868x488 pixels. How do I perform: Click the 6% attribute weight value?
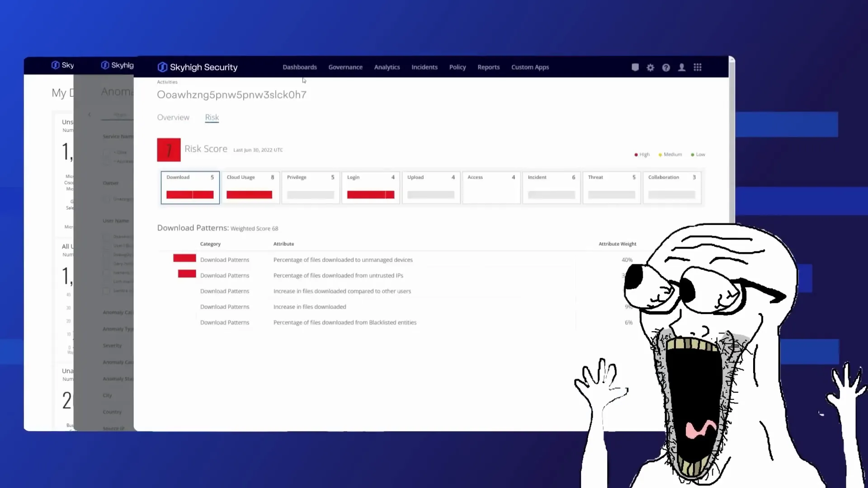628,323
